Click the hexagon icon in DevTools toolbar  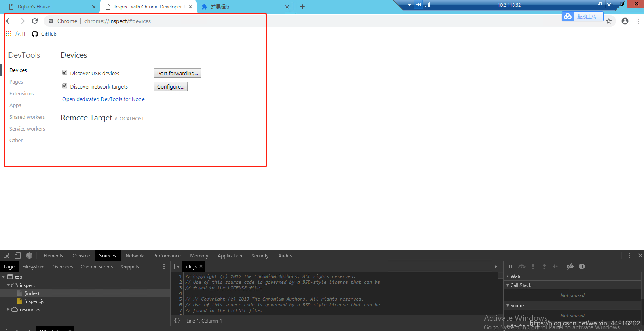coord(29,255)
